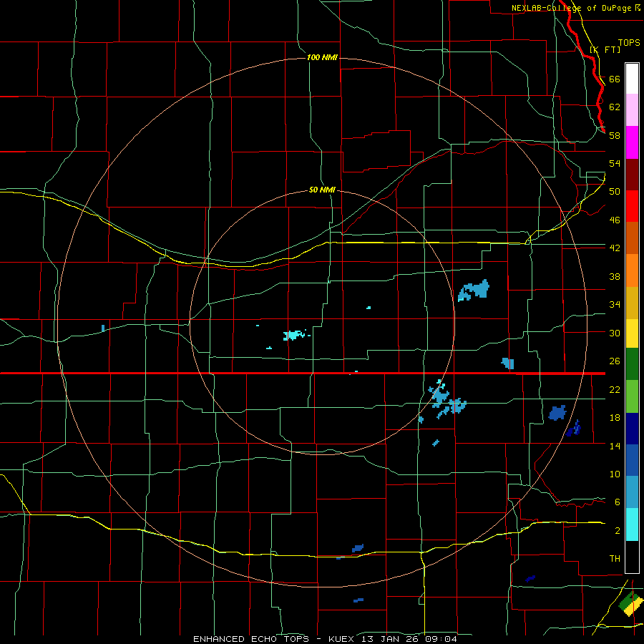The height and width of the screenshot is (644, 644).
Task: Select the yellow legend band near 30
Action: 632,333
